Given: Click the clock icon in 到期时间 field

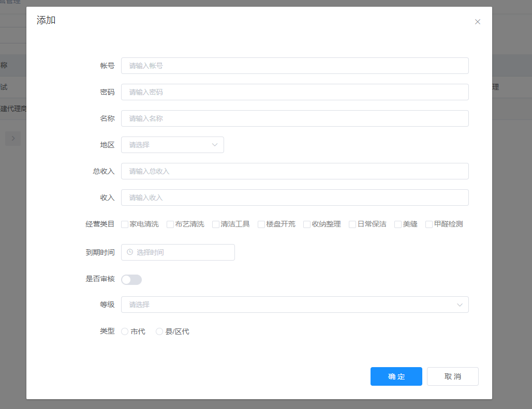Looking at the screenshot, I should pyautogui.click(x=129, y=252).
